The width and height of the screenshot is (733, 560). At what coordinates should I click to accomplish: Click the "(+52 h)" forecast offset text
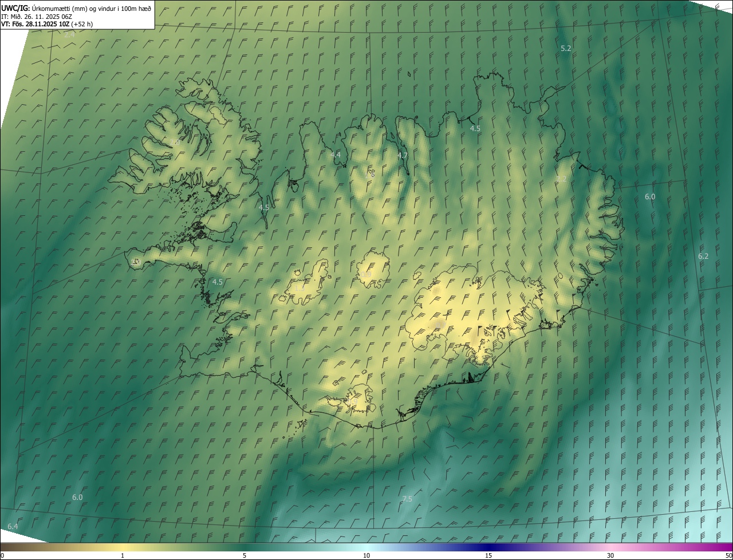click(82, 24)
